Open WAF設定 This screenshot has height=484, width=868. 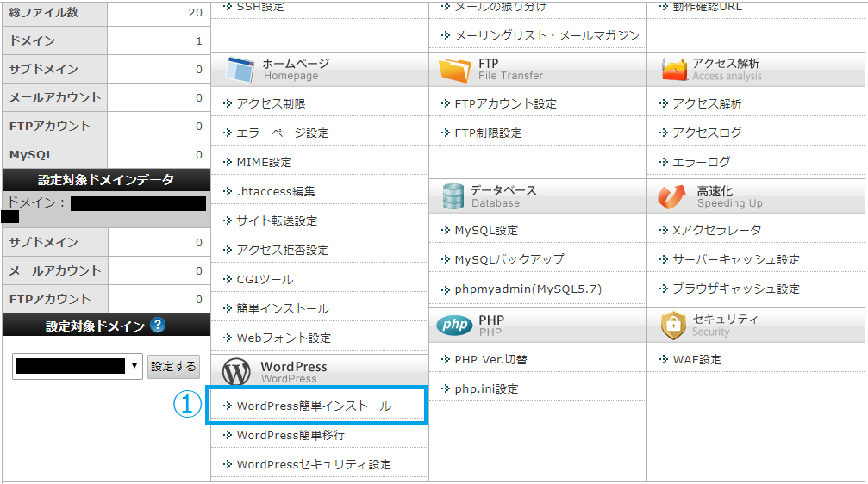tap(697, 359)
